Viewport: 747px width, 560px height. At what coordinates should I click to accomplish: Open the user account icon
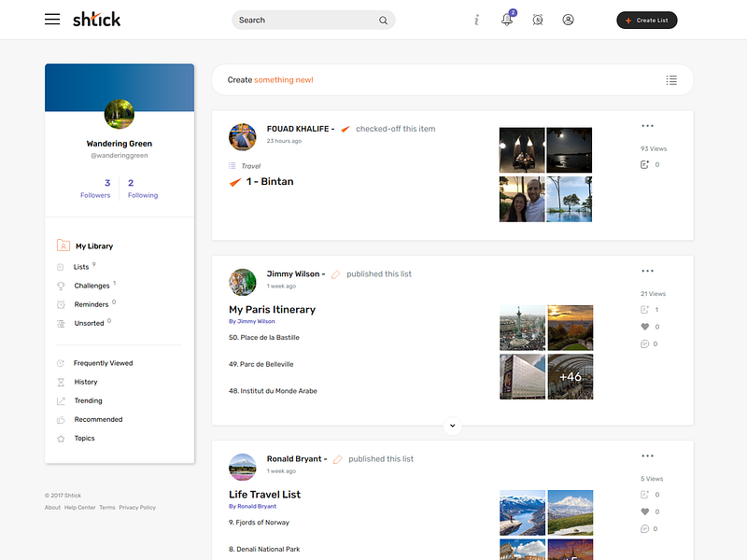click(568, 20)
